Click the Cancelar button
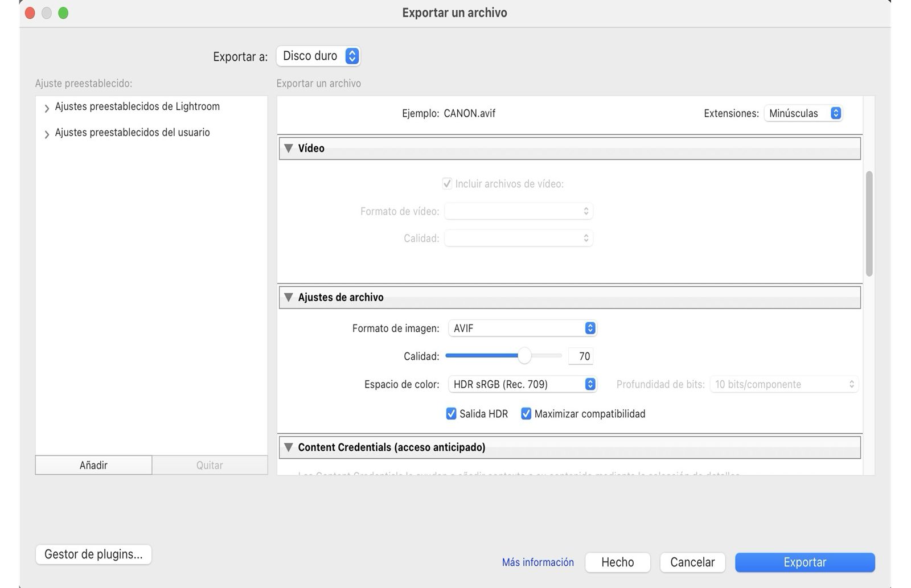911x588 pixels. 692,562
